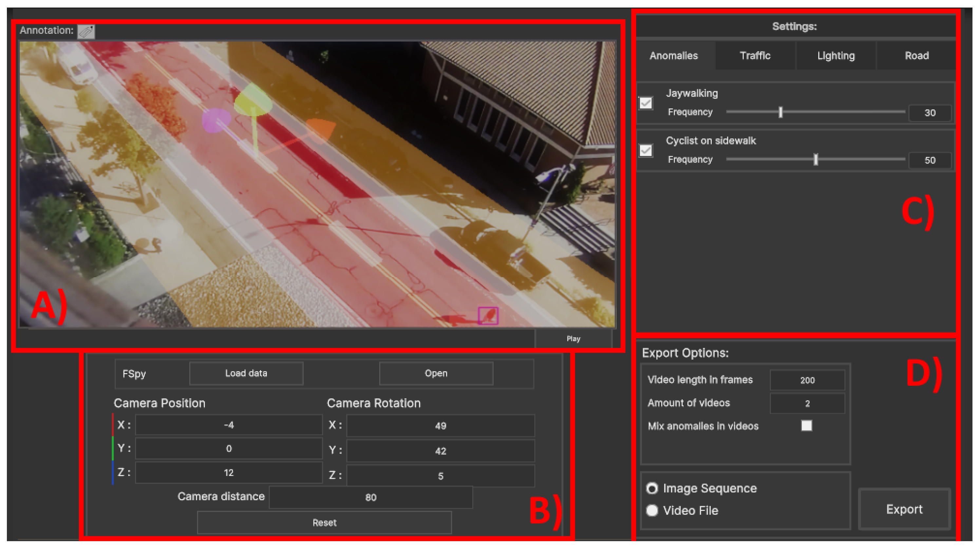Switch to the Traffic tab

click(755, 56)
